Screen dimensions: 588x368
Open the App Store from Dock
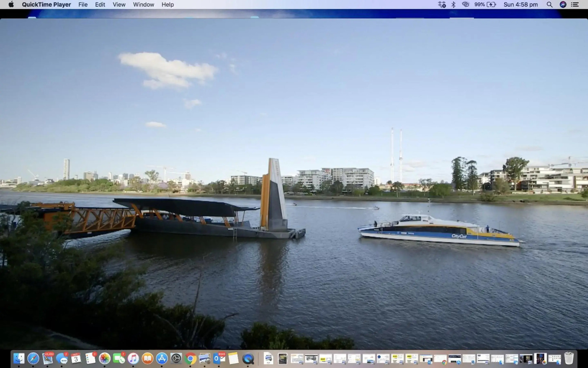click(x=162, y=358)
